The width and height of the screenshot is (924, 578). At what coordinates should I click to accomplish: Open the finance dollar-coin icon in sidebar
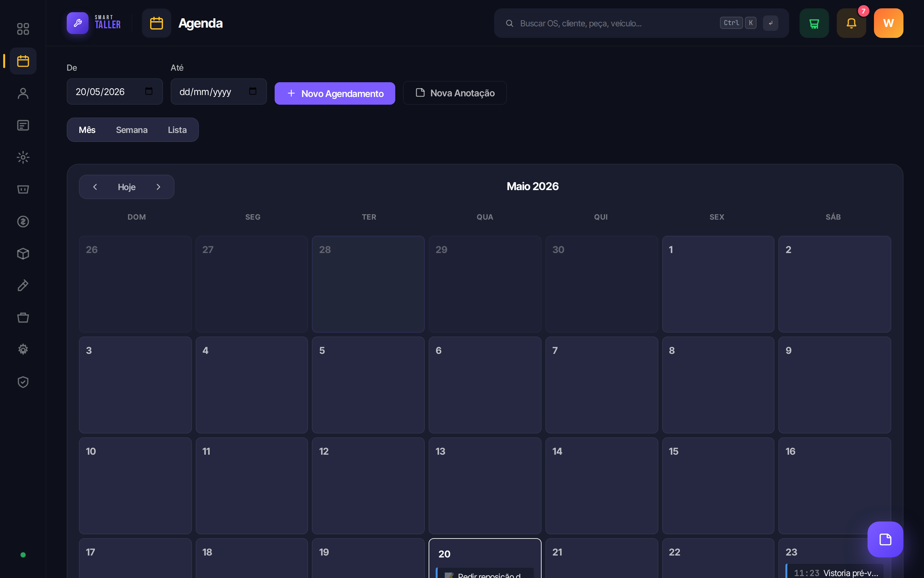click(x=23, y=222)
